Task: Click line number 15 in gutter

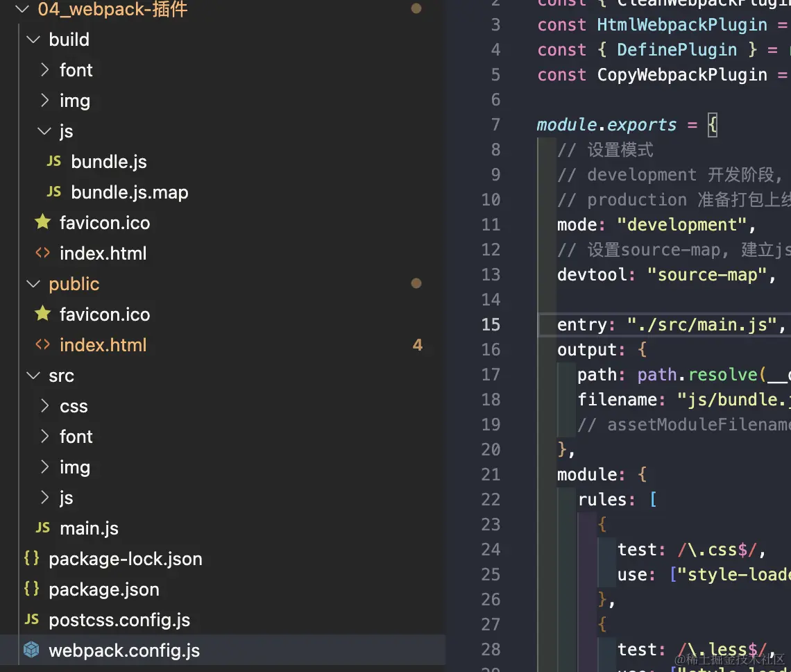Action: [x=491, y=324]
